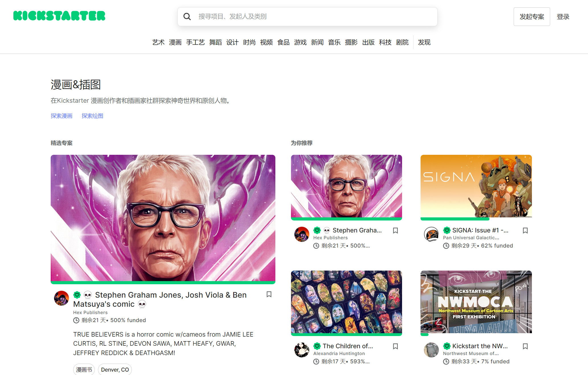Open the 游戏 category menu item

tap(300, 42)
